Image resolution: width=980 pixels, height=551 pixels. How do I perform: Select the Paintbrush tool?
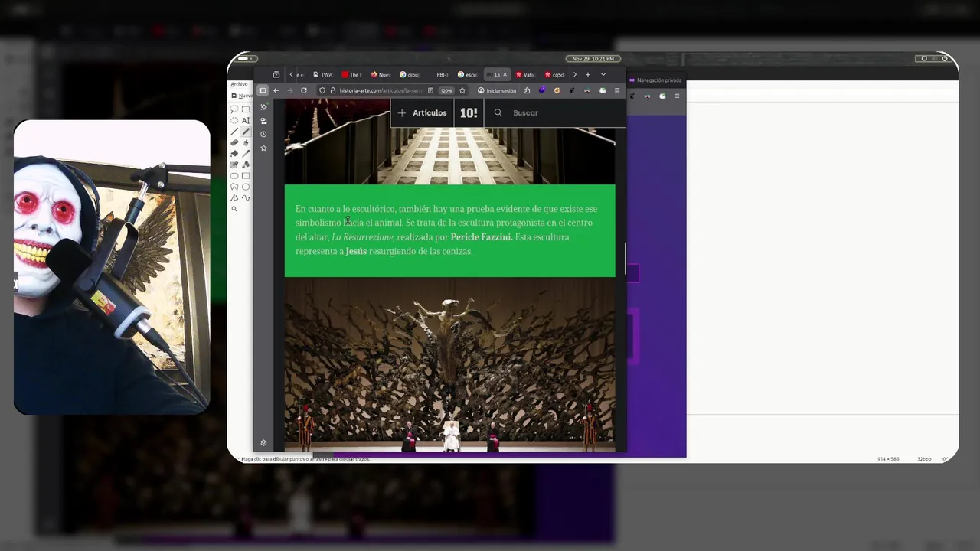point(246,142)
